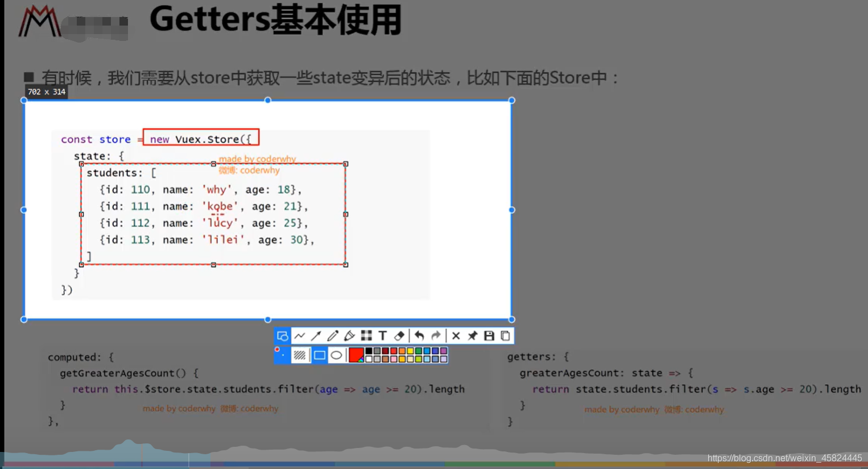Pick the purple color swatch

(444, 351)
